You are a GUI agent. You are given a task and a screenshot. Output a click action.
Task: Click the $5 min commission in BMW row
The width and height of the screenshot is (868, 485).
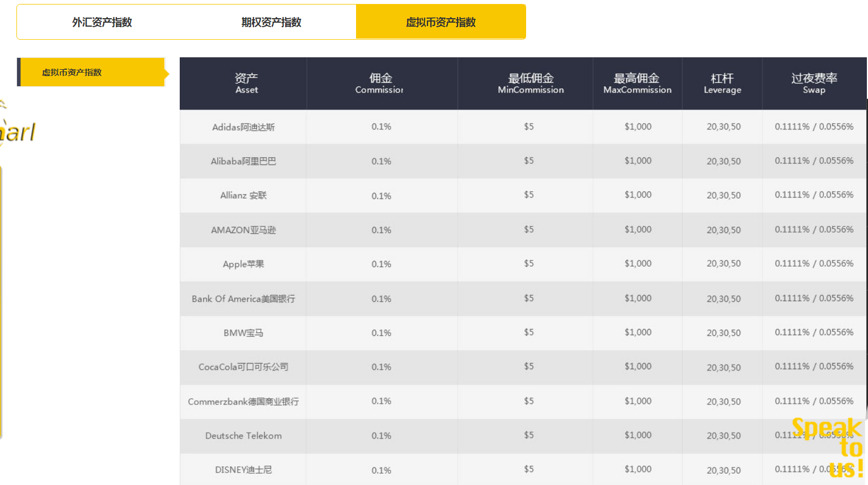(x=529, y=332)
